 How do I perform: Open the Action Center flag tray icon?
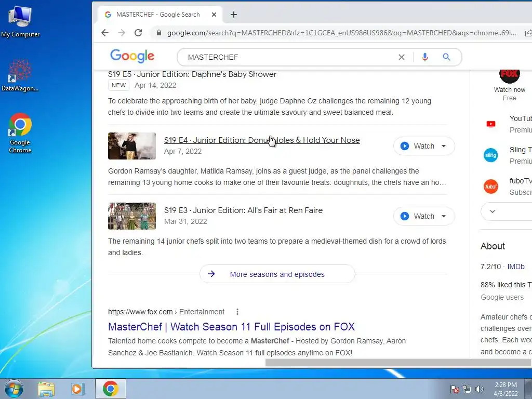click(x=455, y=389)
